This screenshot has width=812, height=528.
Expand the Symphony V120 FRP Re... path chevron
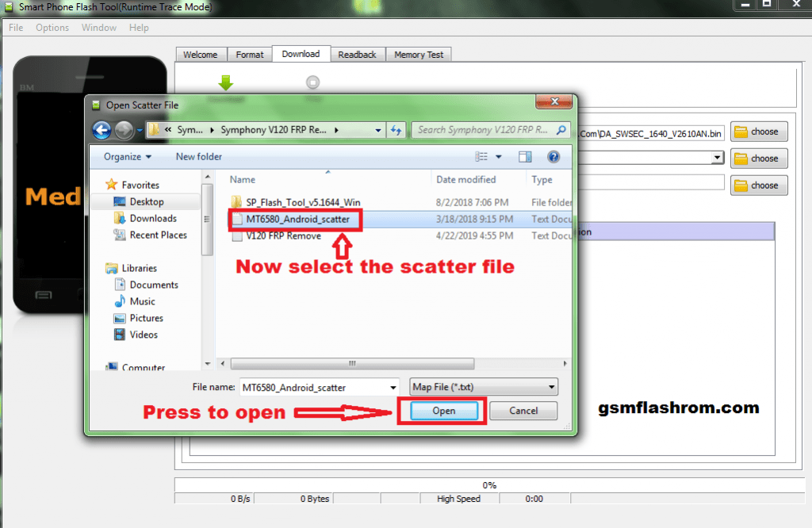[x=336, y=130]
